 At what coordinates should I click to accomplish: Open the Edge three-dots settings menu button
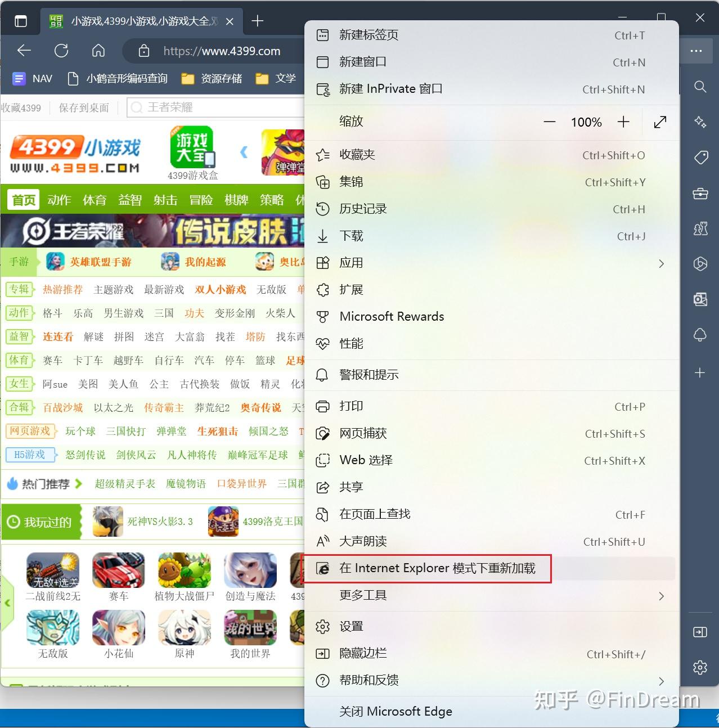point(696,51)
